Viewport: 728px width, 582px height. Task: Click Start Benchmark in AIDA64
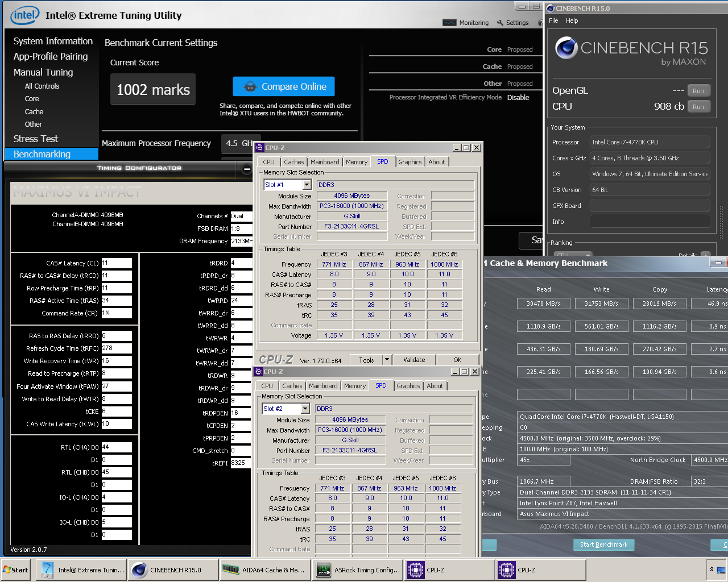(x=604, y=544)
